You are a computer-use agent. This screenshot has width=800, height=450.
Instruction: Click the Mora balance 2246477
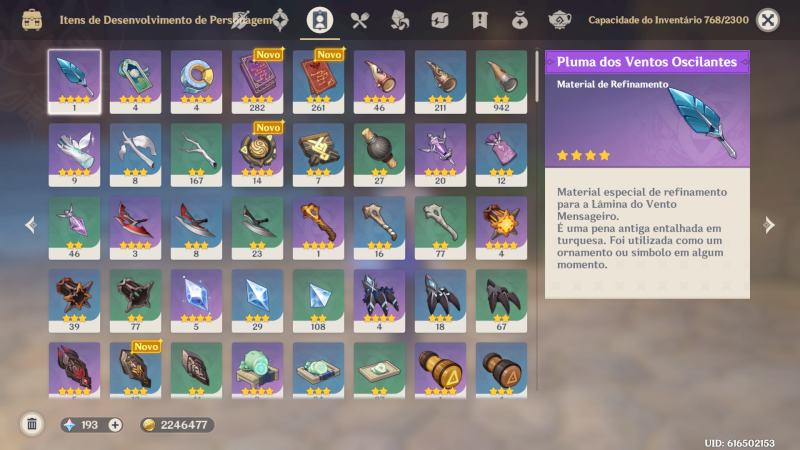[177, 425]
